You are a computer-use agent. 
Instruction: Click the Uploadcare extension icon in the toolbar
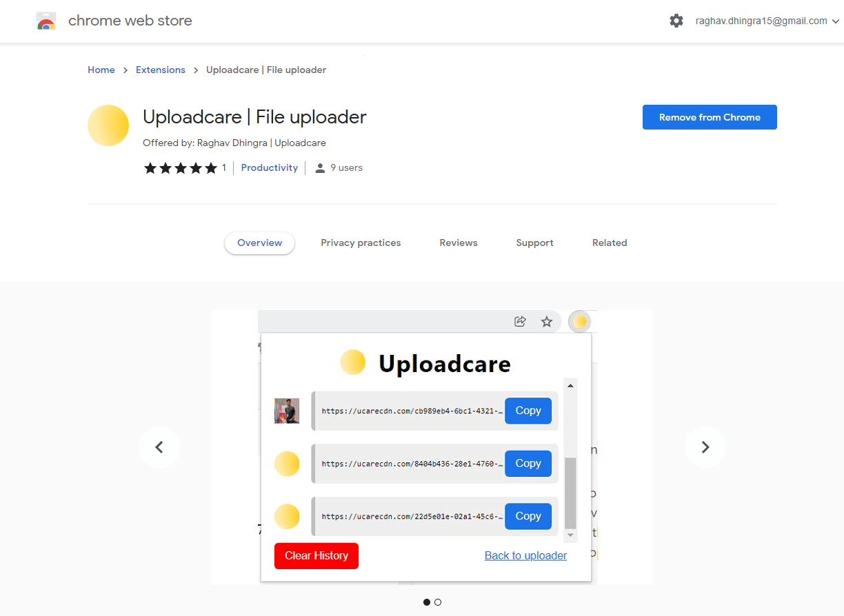(x=580, y=321)
